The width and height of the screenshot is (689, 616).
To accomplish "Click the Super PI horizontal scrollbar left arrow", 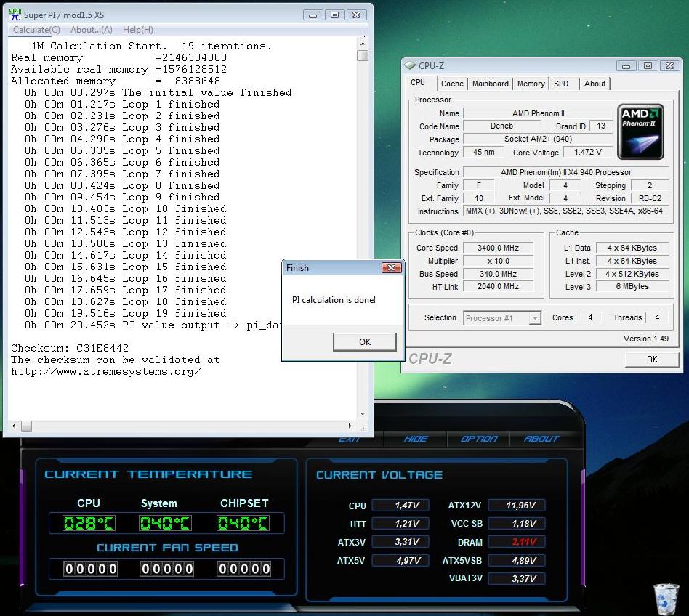I will [x=14, y=426].
